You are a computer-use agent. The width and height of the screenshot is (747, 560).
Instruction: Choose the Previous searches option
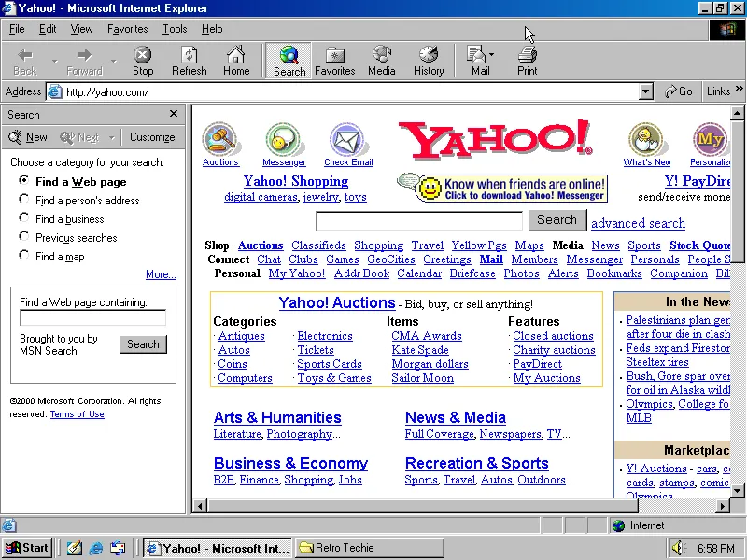(x=23, y=236)
